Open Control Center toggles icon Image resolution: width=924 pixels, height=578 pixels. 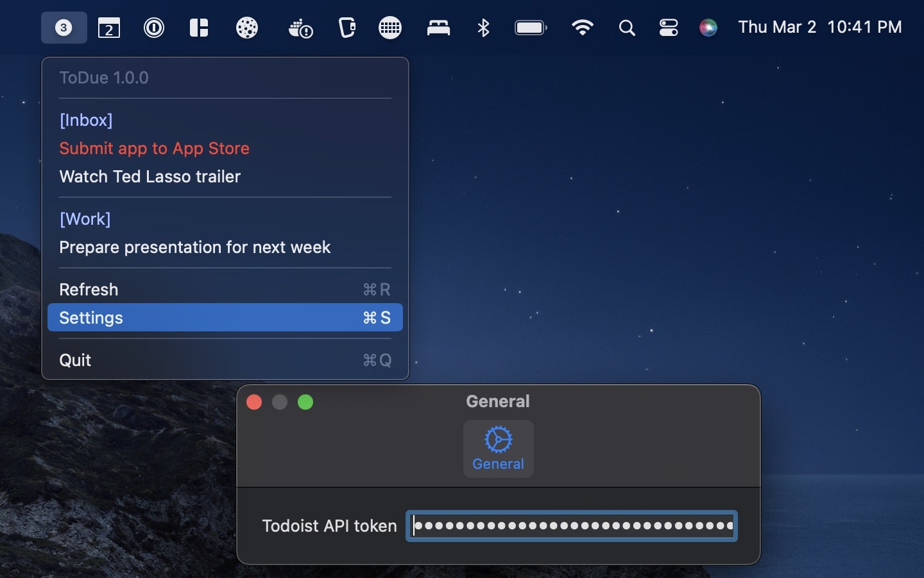coord(669,28)
